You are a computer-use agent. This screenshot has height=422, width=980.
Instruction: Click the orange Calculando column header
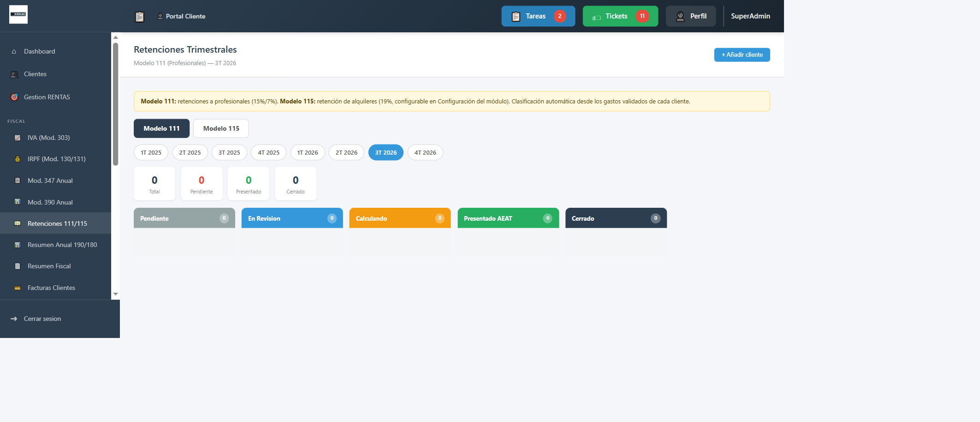pyautogui.click(x=400, y=218)
